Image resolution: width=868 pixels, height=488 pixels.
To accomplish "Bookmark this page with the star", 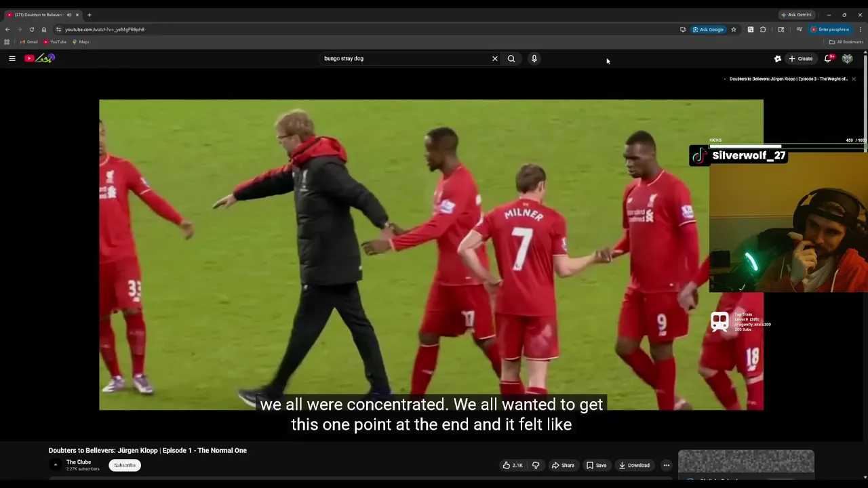I will pos(733,29).
